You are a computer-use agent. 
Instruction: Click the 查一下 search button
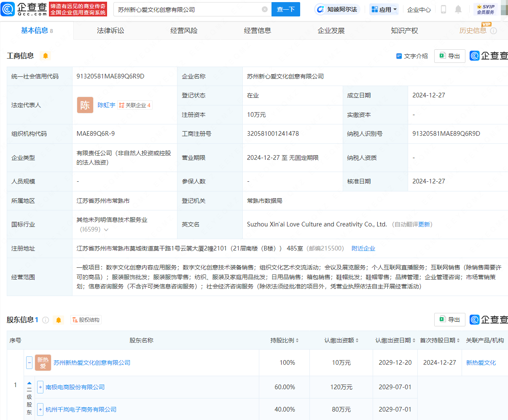coord(286,9)
